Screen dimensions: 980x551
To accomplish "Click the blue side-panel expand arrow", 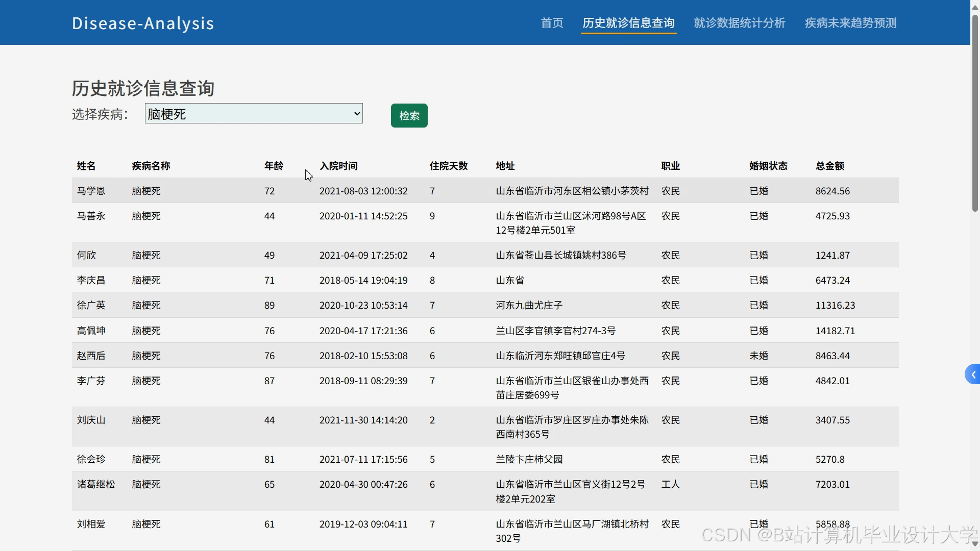I will click(x=973, y=375).
